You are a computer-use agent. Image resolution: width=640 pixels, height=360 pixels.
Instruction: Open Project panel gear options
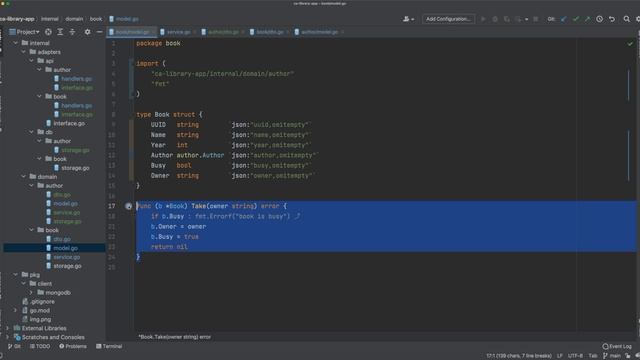click(x=87, y=32)
